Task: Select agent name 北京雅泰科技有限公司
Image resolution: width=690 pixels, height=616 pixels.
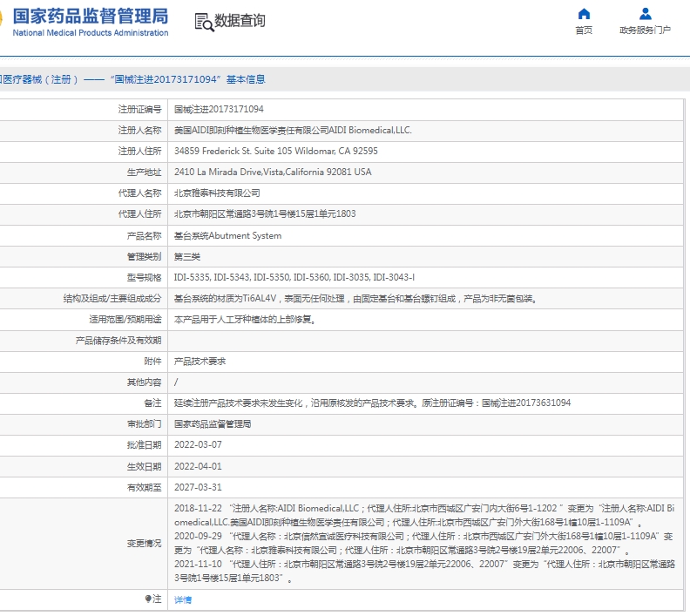Action: [217, 193]
